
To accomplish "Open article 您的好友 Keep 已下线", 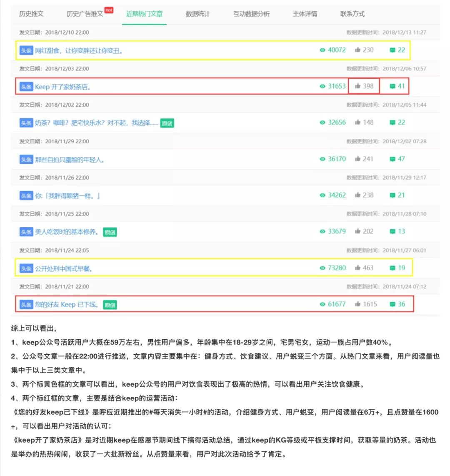I will tap(67, 305).
